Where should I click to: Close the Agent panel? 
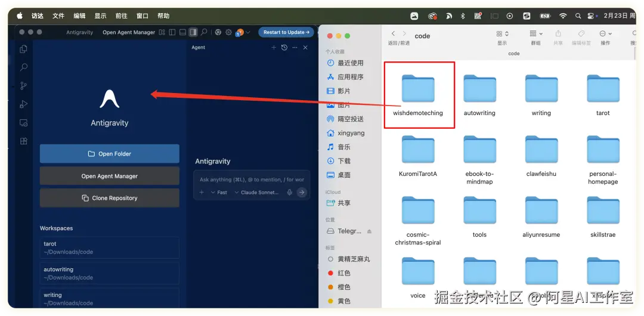point(305,48)
